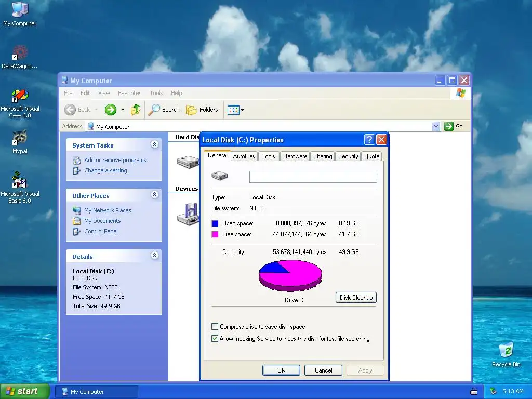Switch to the Sharing tab
Screen dimensions: 532x399
[x=323, y=156]
